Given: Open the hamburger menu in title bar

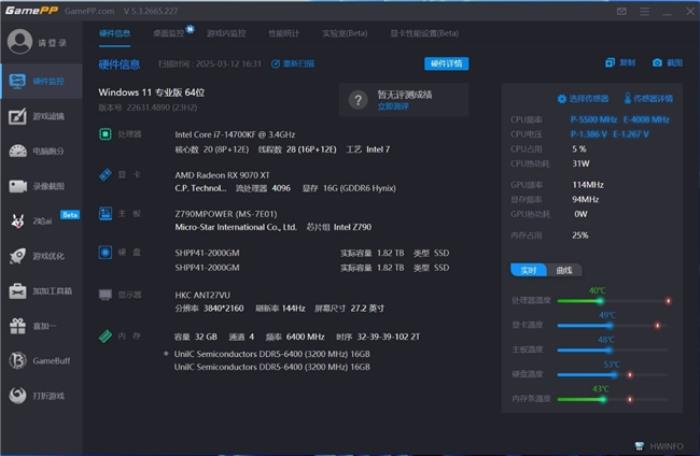Looking at the screenshot, I should [644, 11].
